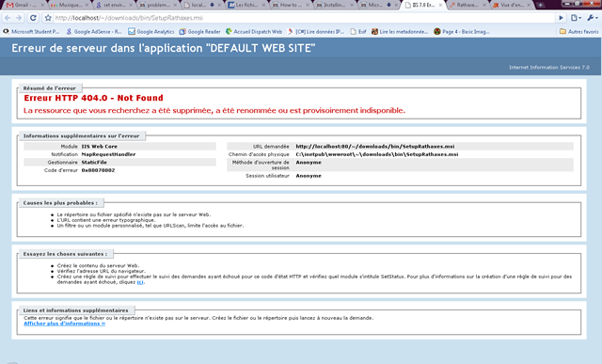This screenshot has width=602, height=364.
Task: Click the Erreur HTTP 404.0 - Not Found heading
Action: click(93, 98)
